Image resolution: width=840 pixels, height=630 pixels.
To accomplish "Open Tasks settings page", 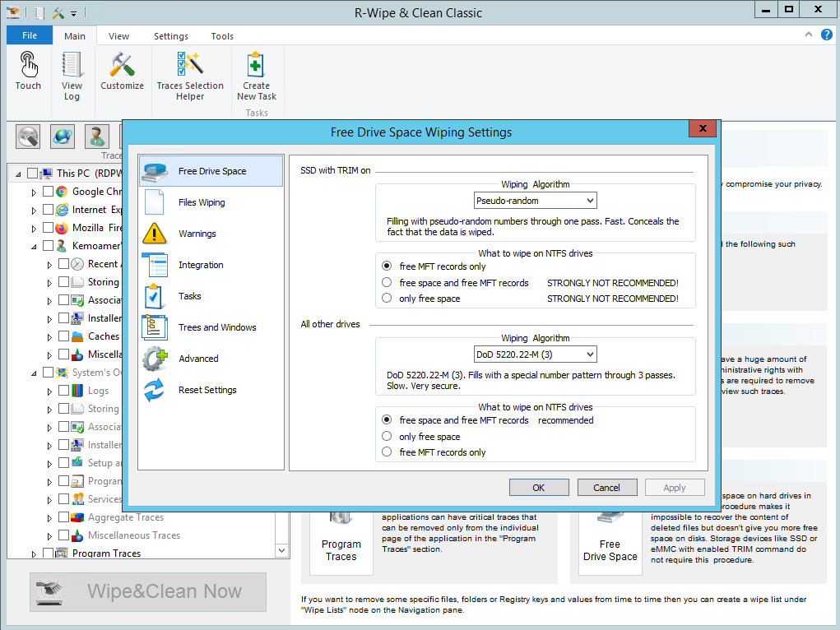I will (211, 296).
